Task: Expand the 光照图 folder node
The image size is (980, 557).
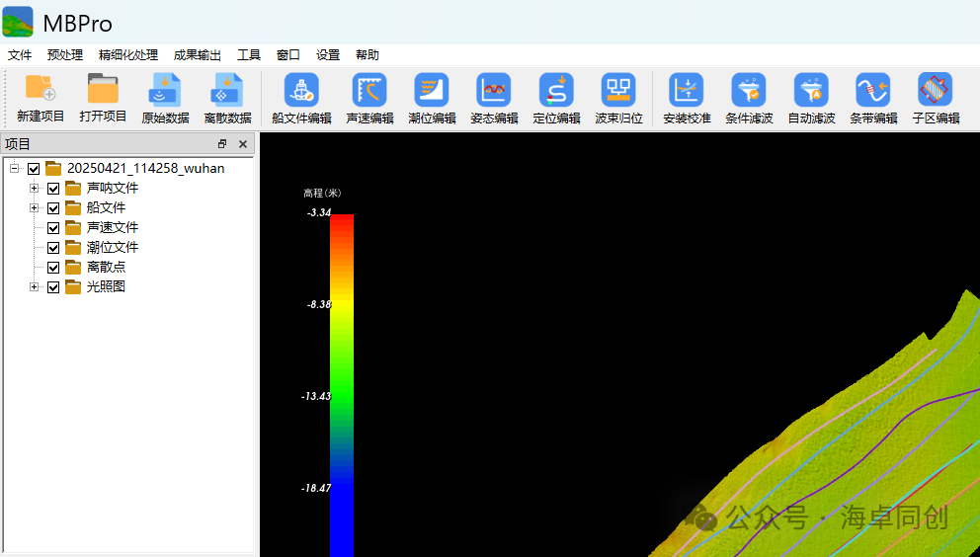Action: [34, 287]
